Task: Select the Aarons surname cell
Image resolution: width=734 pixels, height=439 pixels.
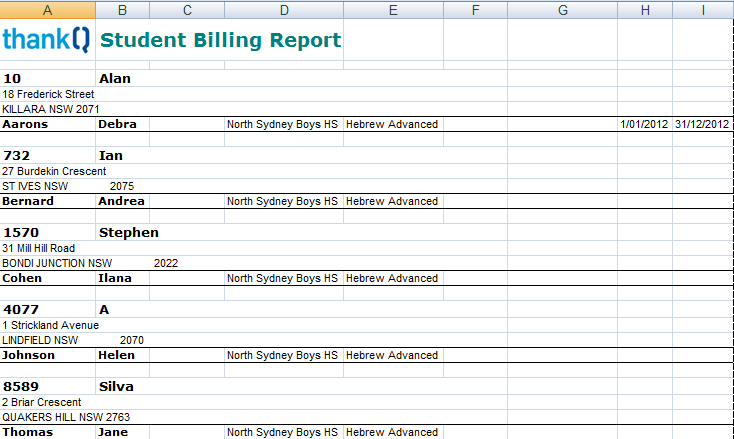Action: point(26,124)
